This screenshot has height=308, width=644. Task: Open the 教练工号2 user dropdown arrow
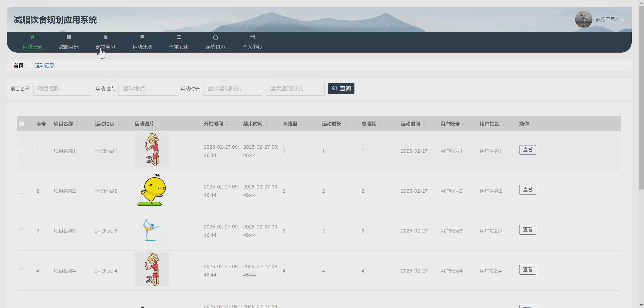click(622, 20)
